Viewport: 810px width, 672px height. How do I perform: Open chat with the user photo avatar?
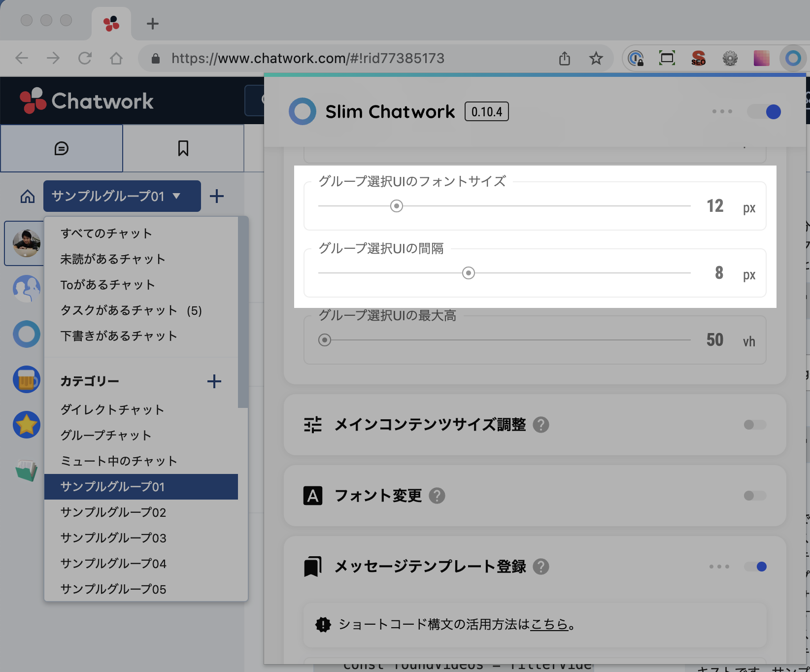coord(27,243)
